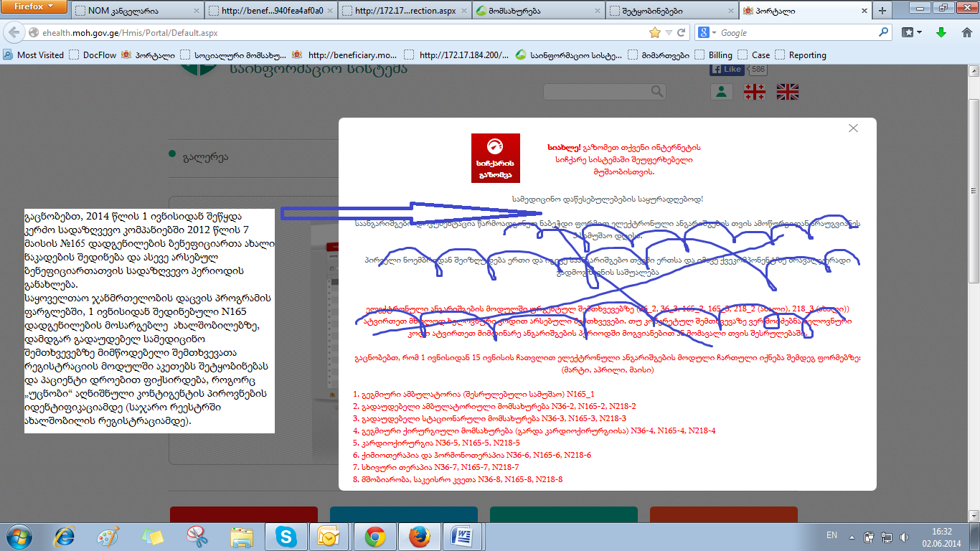Open the Billing bookmark
Image resolution: width=980 pixels, height=551 pixels.
coord(720,55)
